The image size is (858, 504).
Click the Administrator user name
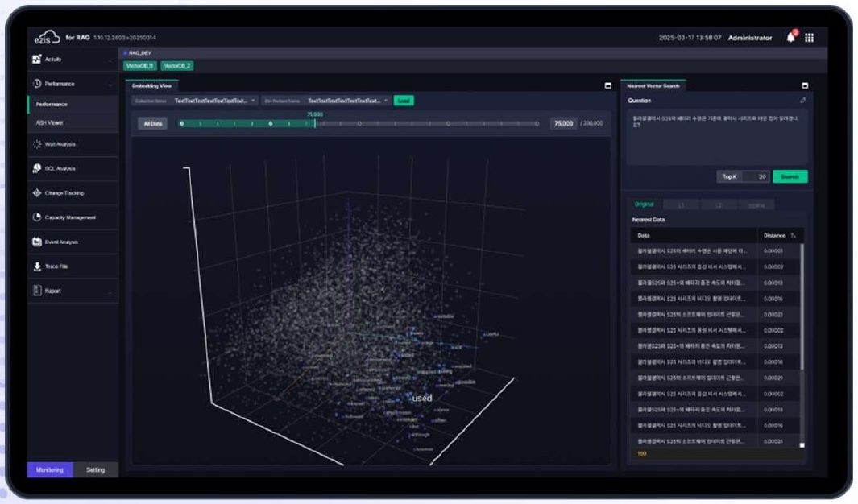click(x=750, y=38)
